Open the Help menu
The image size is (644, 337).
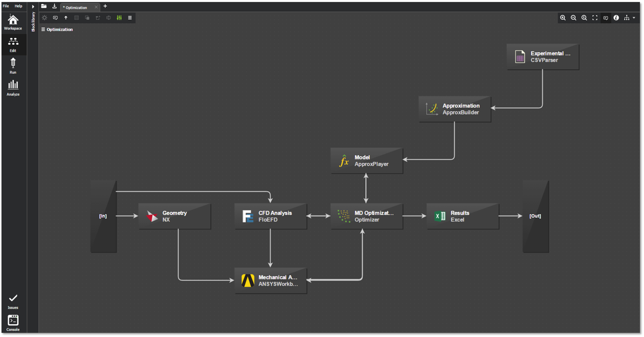click(x=18, y=6)
